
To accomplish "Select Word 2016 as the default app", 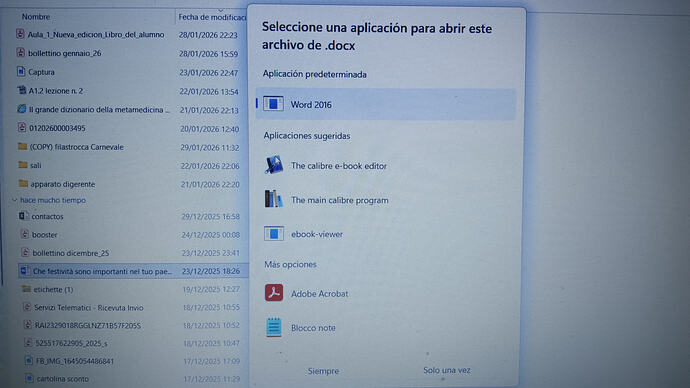I will (x=385, y=105).
